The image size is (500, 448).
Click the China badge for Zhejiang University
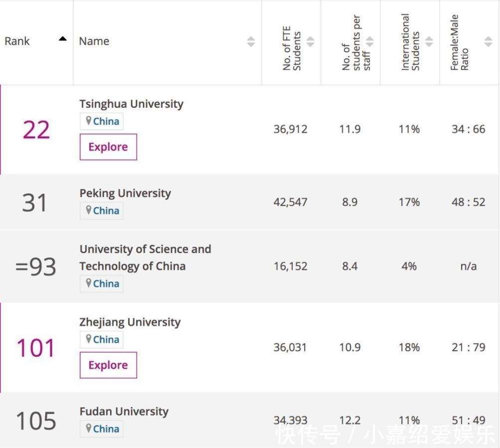101,339
